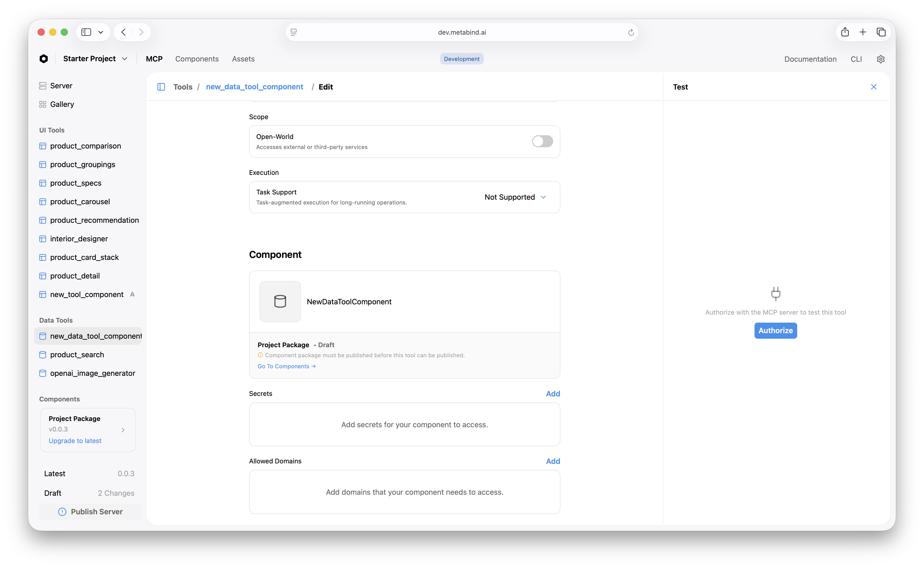Image resolution: width=924 pixels, height=568 pixels.
Task: Open a new browser tab
Action: (x=863, y=32)
